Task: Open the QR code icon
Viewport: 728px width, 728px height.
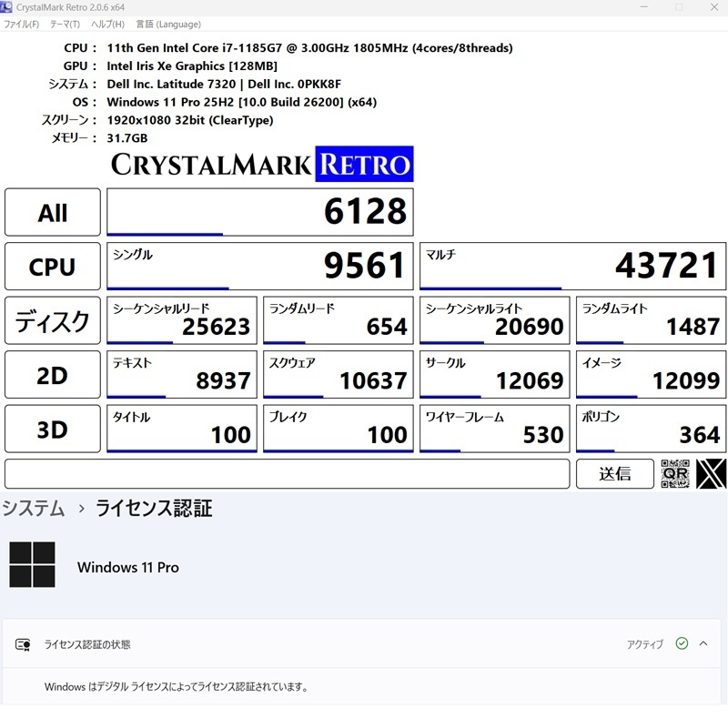Action: click(675, 473)
